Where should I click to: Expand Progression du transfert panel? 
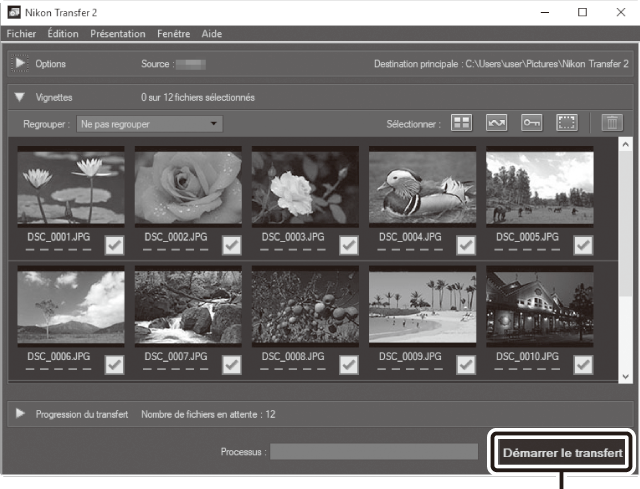[x=20, y=413]
